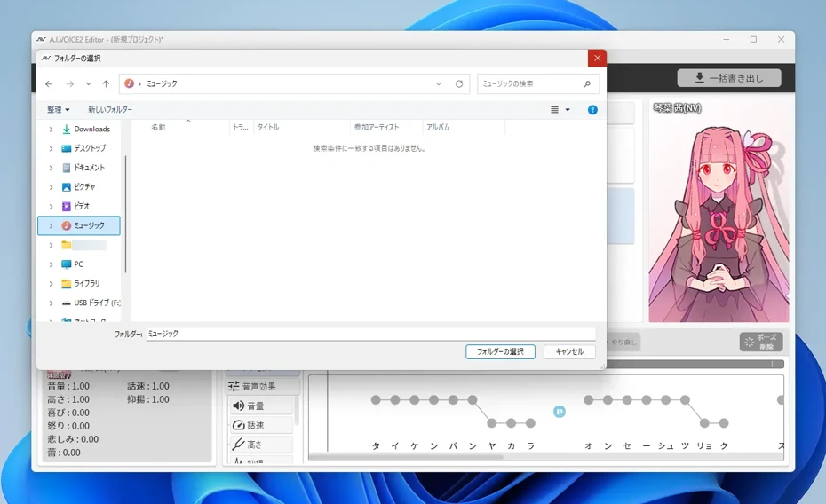Minimize the AIVOICE2 Editor window
This screenshot has height=504, width=826.
coord(726,39)
